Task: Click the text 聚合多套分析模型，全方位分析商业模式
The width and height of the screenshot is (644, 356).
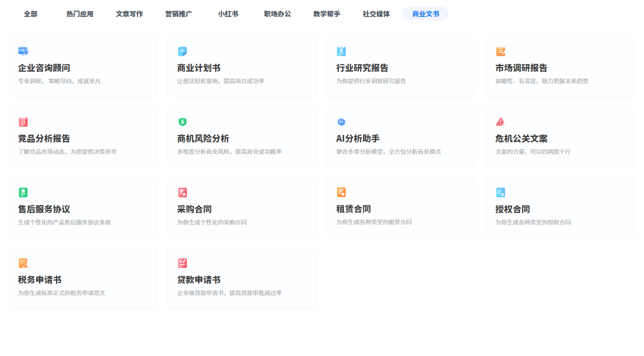Action: 388,152
